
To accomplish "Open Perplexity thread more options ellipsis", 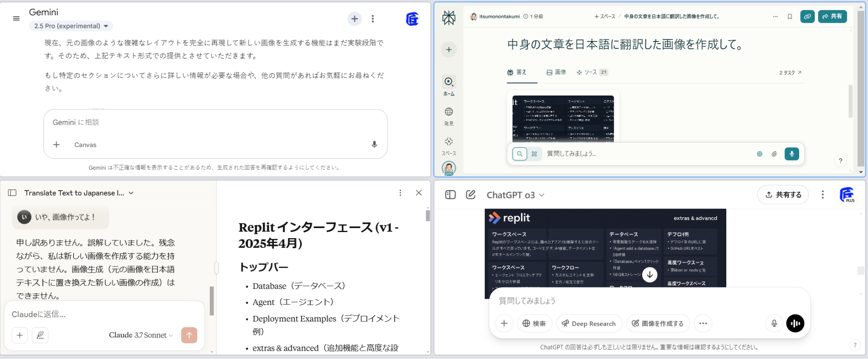I will point(775,17).
